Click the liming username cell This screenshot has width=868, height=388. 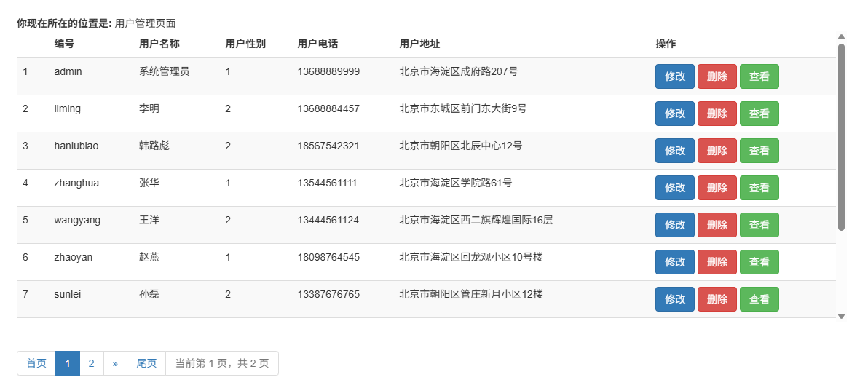point(68,108)
